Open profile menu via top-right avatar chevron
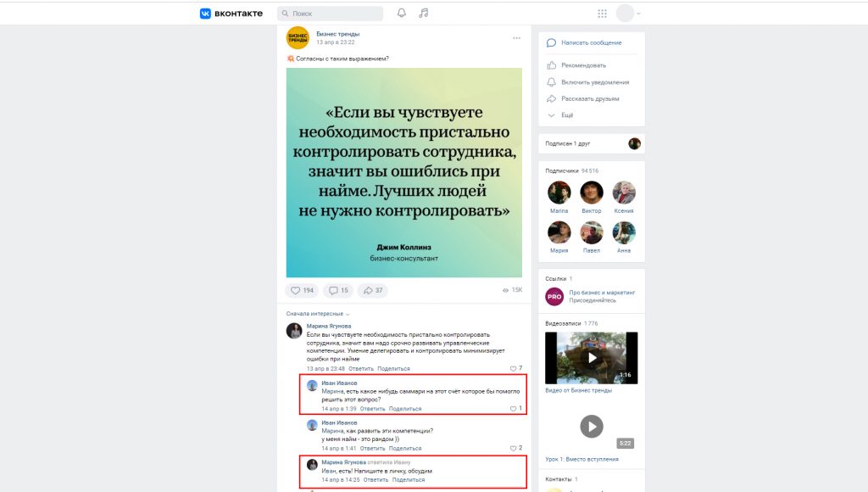868x492 pixels. tap(637, 13)
